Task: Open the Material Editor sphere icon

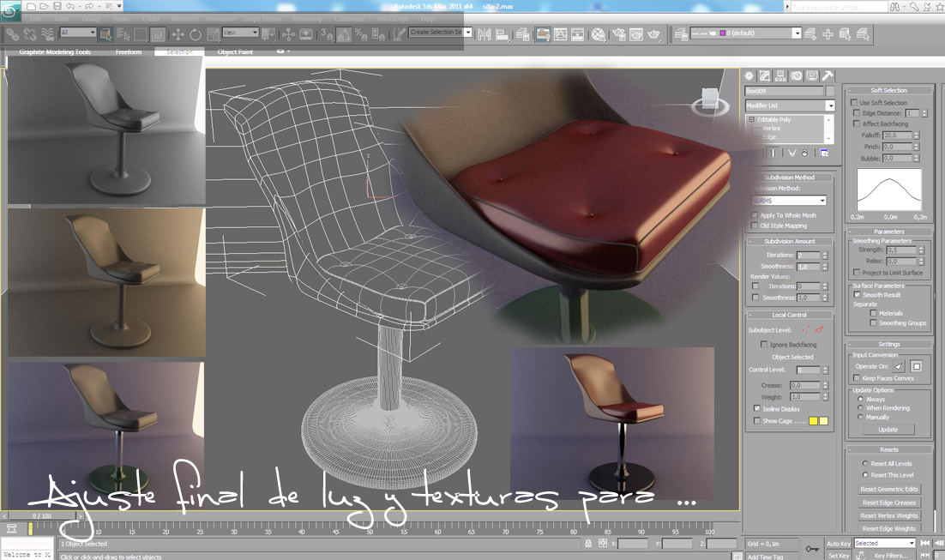Action: point(598,34)
